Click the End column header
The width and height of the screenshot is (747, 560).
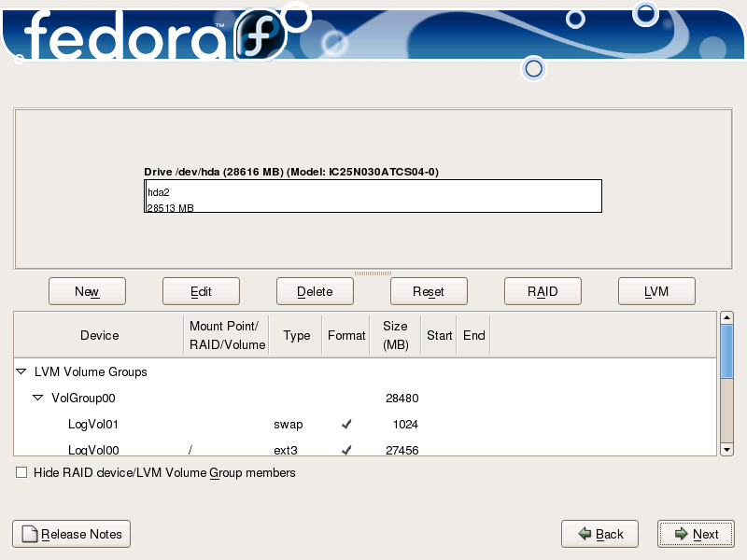(474, 335)
